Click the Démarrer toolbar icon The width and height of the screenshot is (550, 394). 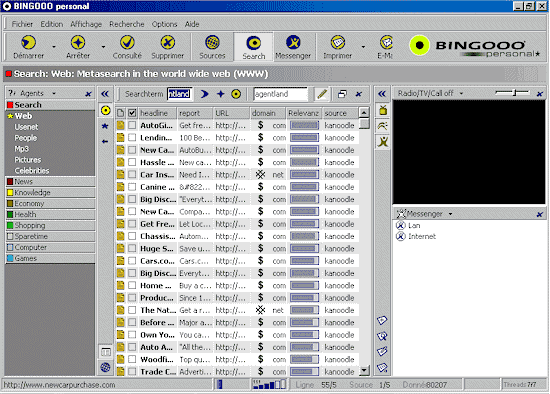pyautogui.click(x=28, y=43)
